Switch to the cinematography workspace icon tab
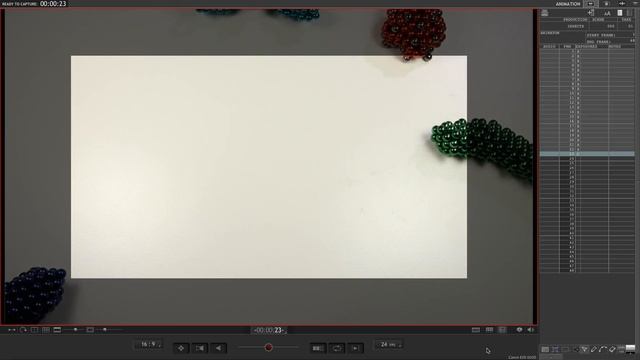 coord(607,4)
